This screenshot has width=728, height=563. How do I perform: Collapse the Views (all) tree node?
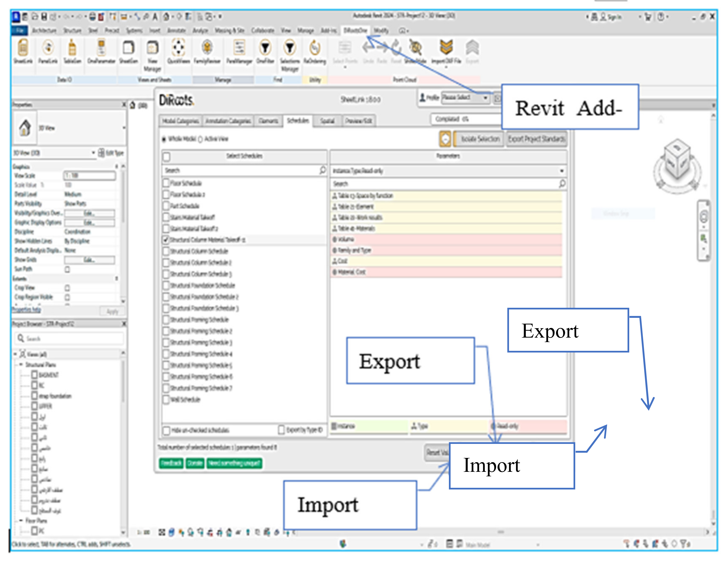coord(15,354)
